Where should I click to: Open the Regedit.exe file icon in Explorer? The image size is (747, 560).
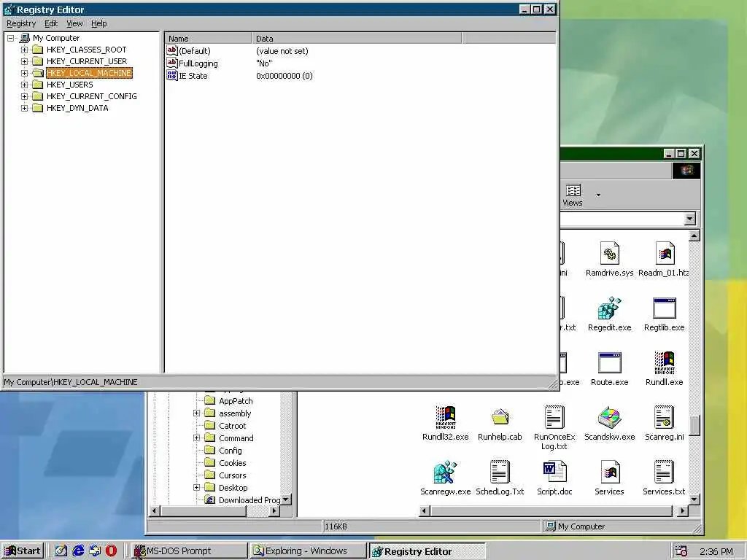coord(609,308)
